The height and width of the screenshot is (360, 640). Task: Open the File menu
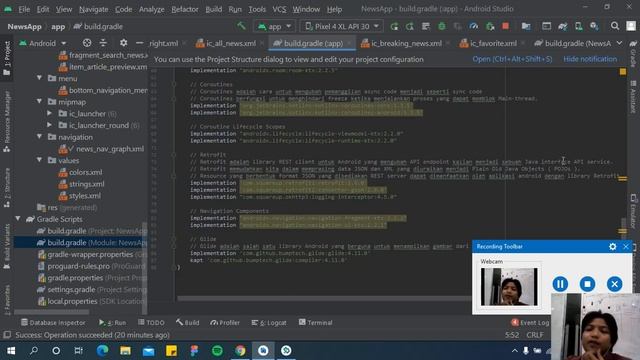[24, 9]
